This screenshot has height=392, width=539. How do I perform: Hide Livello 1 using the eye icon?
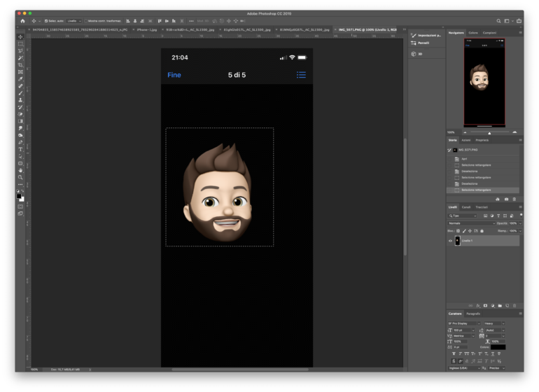[450, 241]
